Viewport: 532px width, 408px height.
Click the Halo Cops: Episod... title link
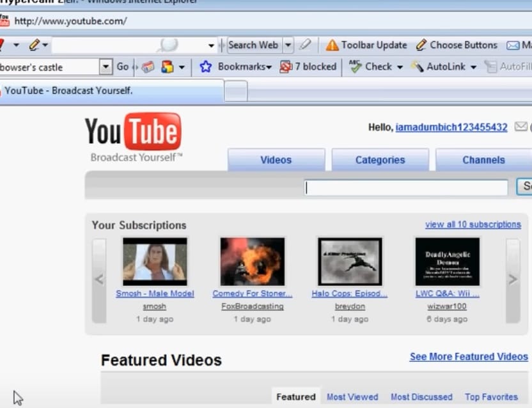tap(350, 294)
